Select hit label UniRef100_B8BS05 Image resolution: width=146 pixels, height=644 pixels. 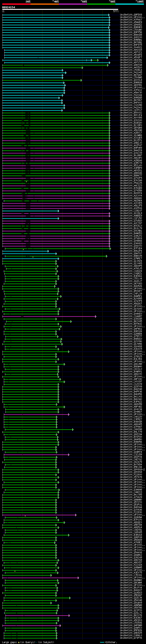pyautogui.click(x=131, y=256)
